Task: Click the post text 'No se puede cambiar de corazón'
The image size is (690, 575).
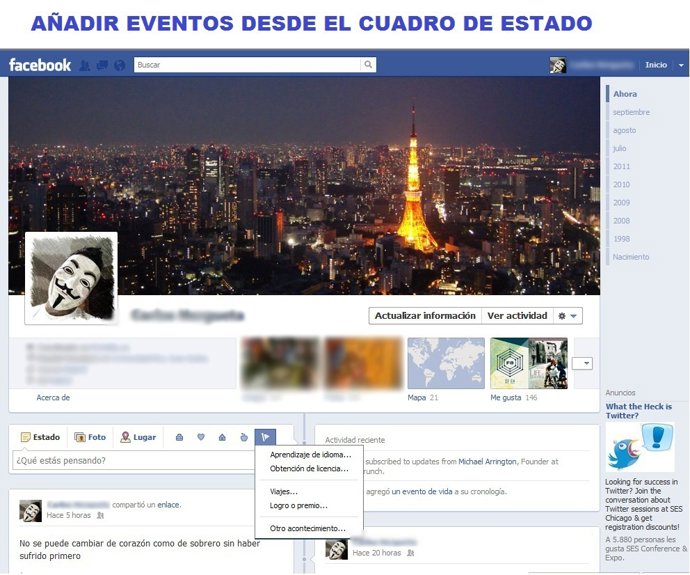Action: (x=139, y=549)
